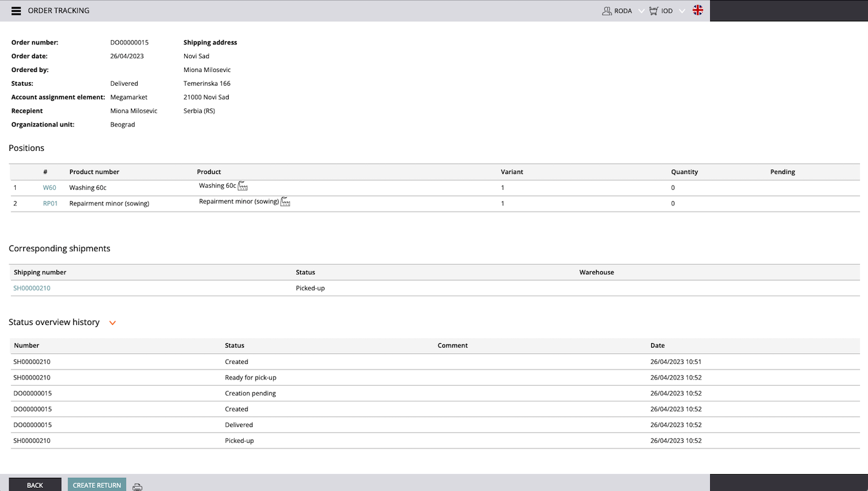The image size is (868, 491).
Task: Click the IOD shopping cart icon
Action: 654,11
